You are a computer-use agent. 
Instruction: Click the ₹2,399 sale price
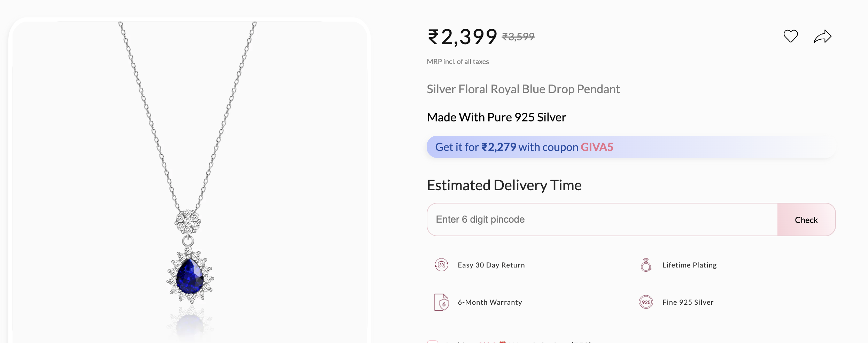462,37
